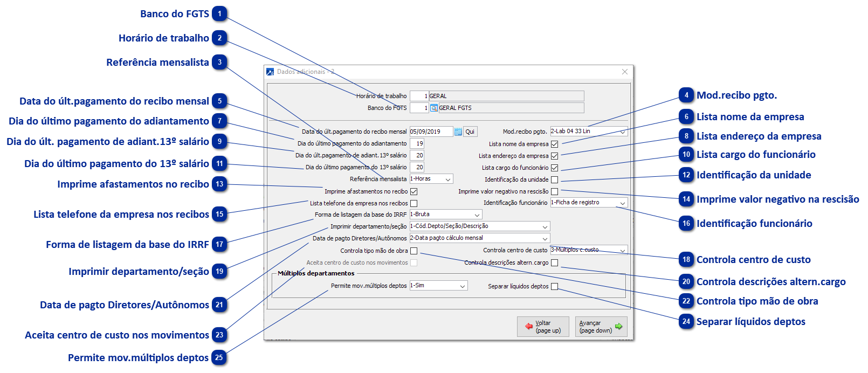This screenshot has width=868, height=373.
Task: Toggle Lista endereço da empresa checkbox
Action: (554, 156)
